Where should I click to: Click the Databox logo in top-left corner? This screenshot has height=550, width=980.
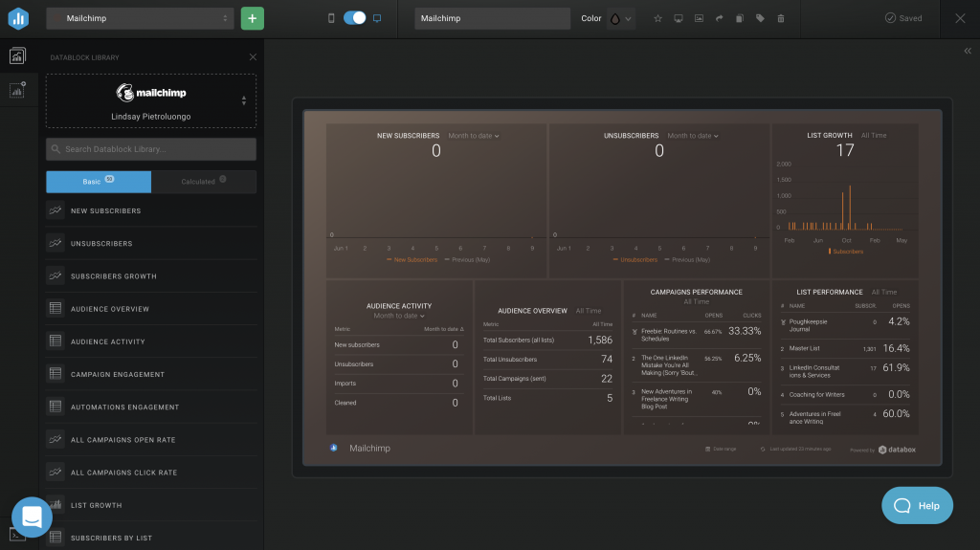(x=19, y=18)
